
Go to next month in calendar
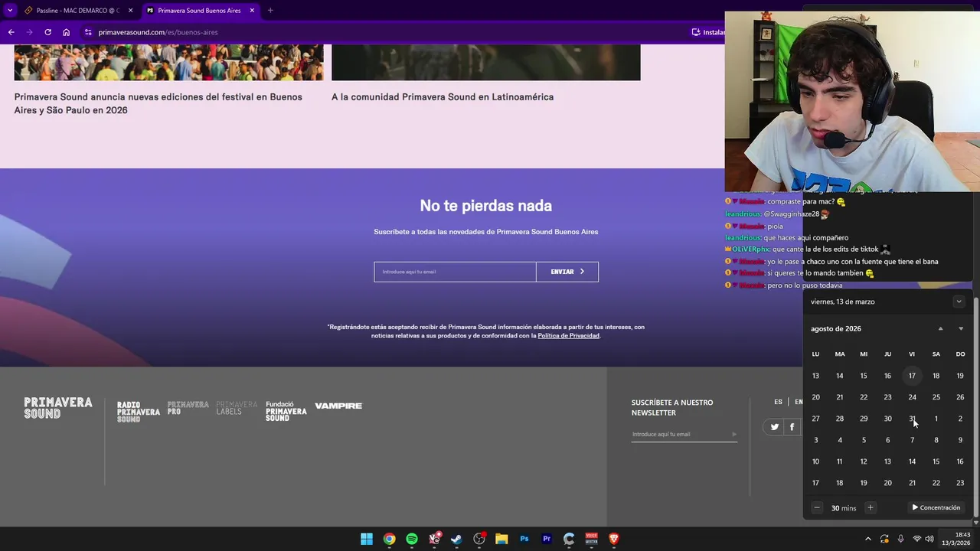961,328
